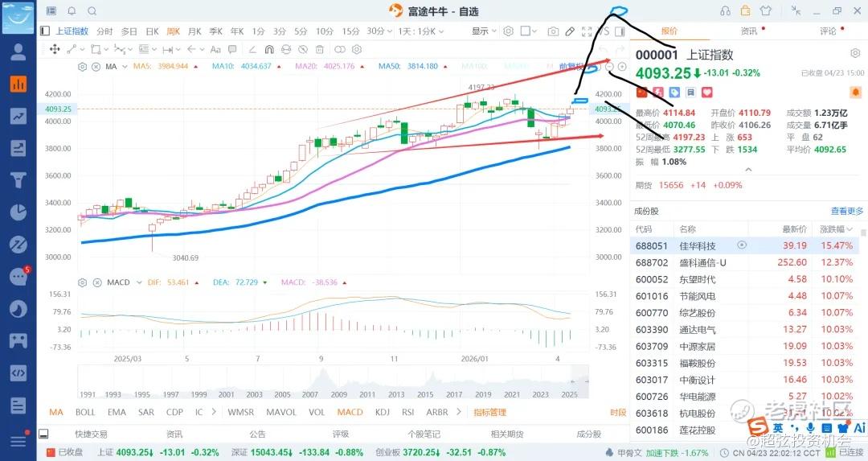868x461 pixels.
Task: Switch to 分时 chart view
Action: coord(104,31)
